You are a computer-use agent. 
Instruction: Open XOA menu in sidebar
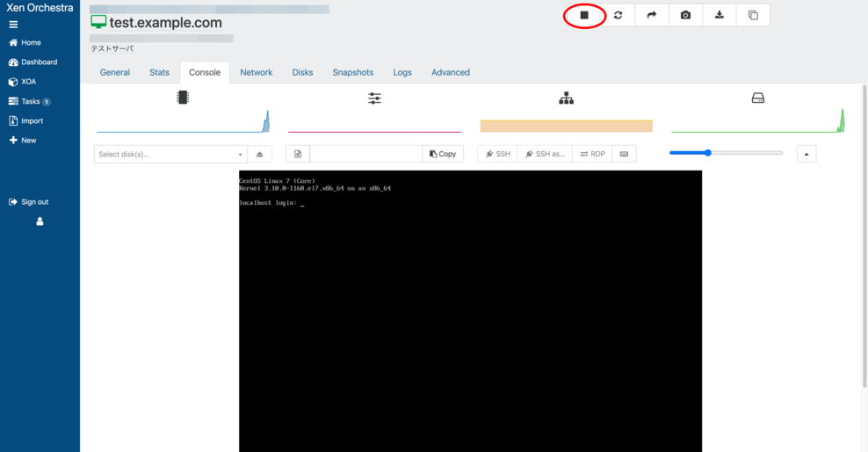pyautogui.click(x=23, y=82)
